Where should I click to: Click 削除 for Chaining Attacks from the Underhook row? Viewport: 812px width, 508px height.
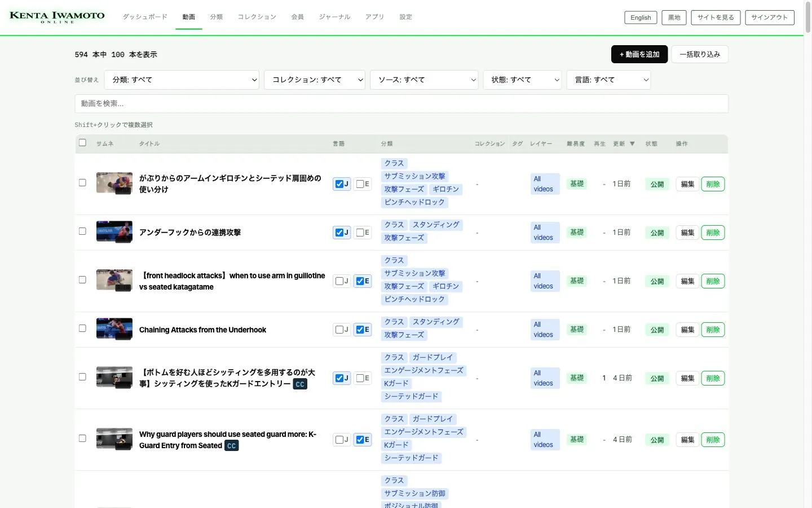[x=713, y=330]
